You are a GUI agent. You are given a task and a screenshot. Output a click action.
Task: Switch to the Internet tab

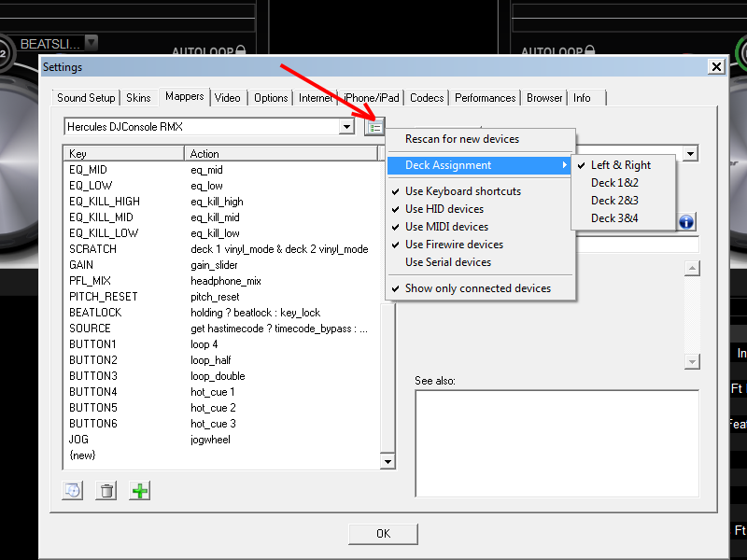[316, 98]
